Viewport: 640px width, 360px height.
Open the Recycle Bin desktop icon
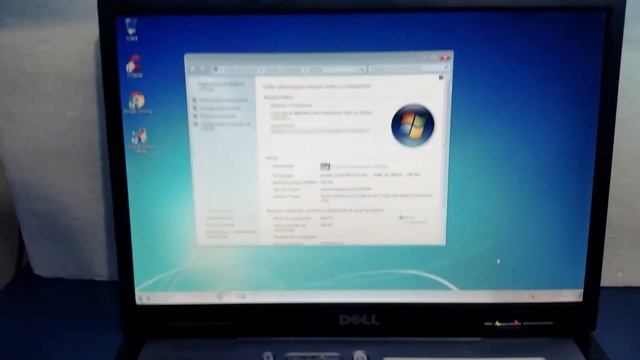click(131, 29)
